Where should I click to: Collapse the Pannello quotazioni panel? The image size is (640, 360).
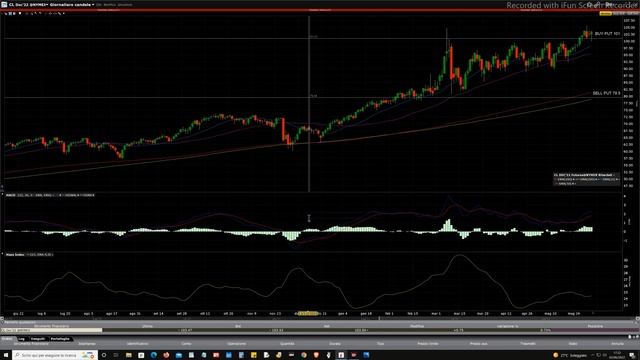coord(2,322)
